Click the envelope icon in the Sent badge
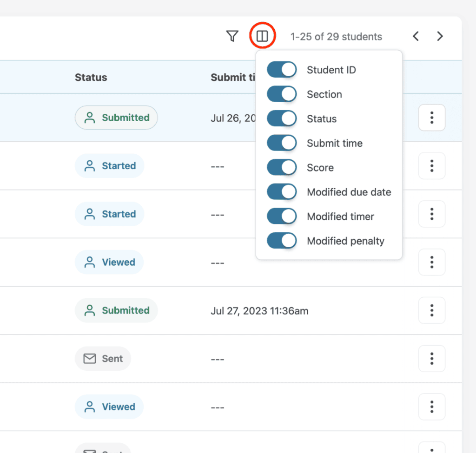 point(90,358)
